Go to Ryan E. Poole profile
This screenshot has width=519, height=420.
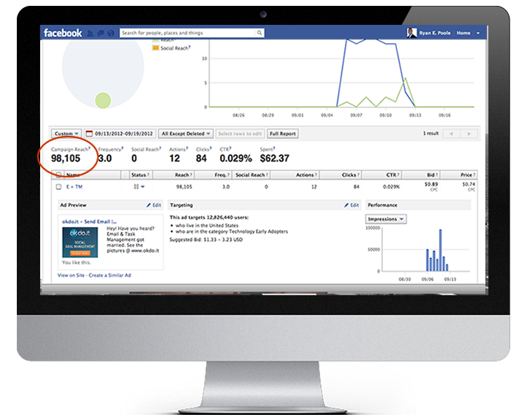click(435, 33)
